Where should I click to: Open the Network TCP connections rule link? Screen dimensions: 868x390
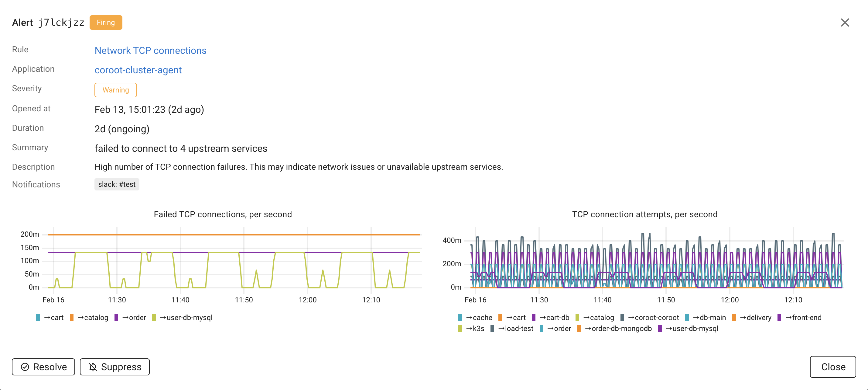click(x=150, y=50)
